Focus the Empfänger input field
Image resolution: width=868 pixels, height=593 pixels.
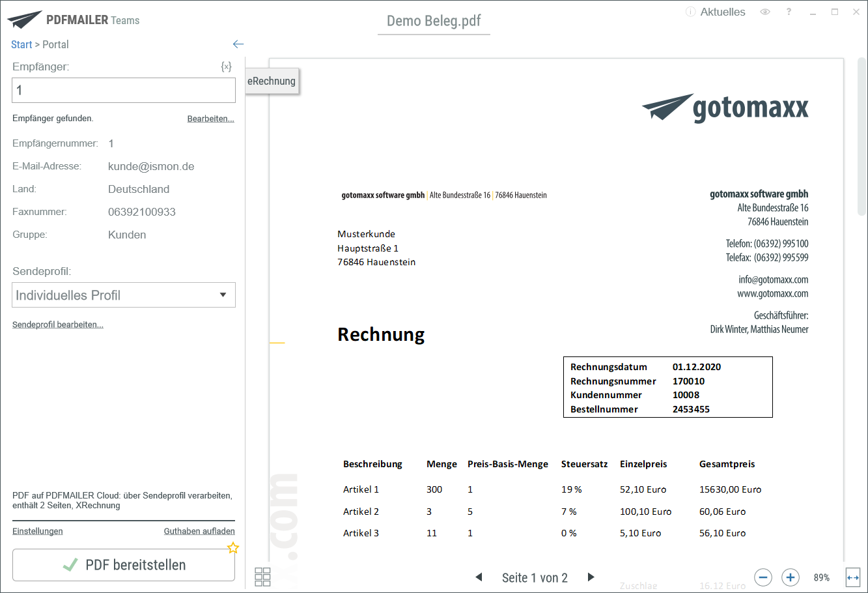pyautogui.click(x=124, y=90)
